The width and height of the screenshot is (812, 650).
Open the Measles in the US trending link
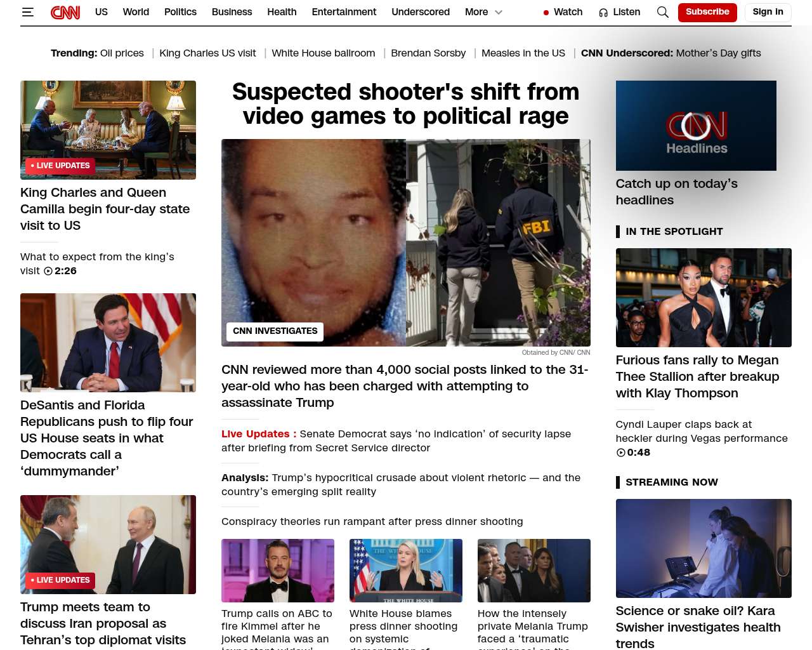523,53
